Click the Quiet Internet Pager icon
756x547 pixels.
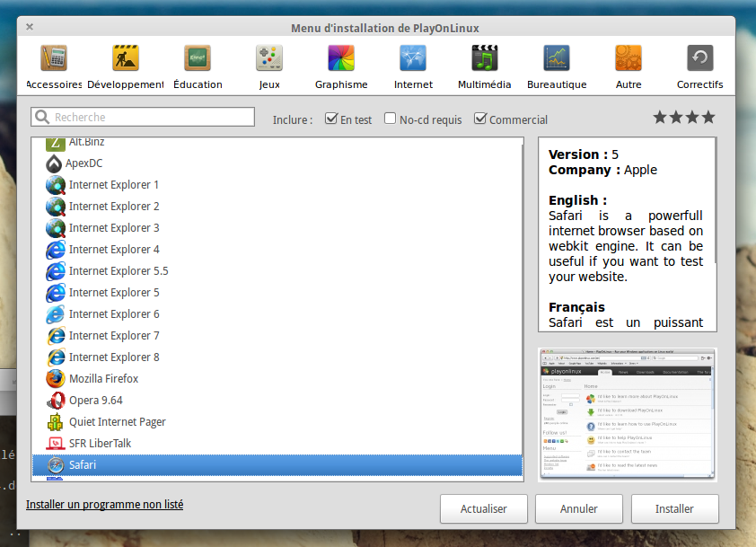(56, 422)
